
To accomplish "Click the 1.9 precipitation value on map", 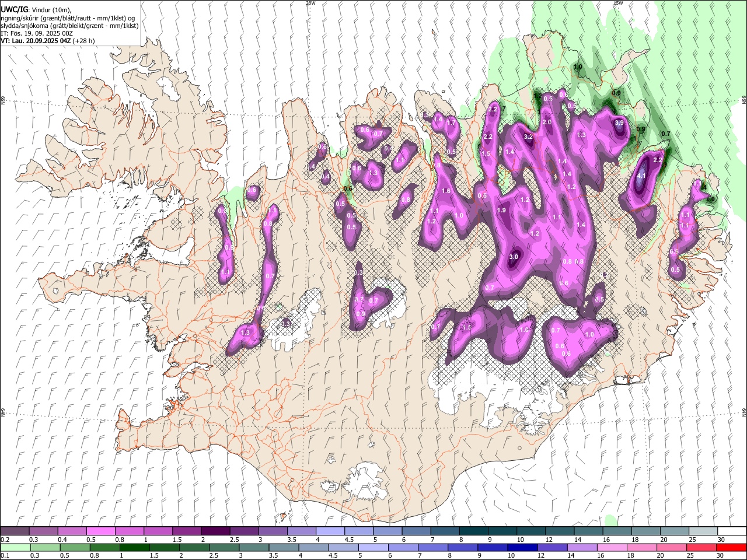I will (x=501, y=211).
